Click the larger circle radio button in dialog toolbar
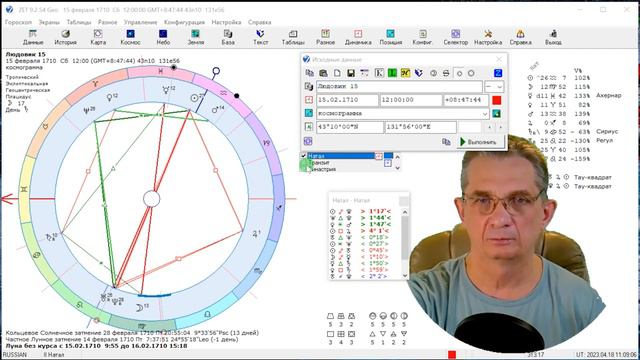This screenshot has width=640, height=360. (x=471, y=73)
